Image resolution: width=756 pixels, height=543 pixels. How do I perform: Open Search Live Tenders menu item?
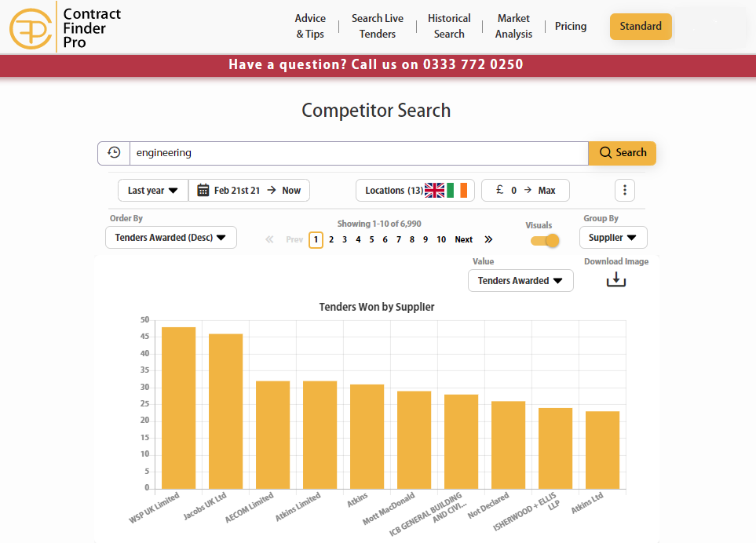click(378, 26)
